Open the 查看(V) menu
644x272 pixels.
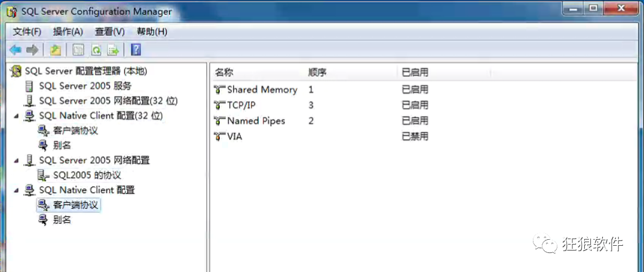(110, 32)
